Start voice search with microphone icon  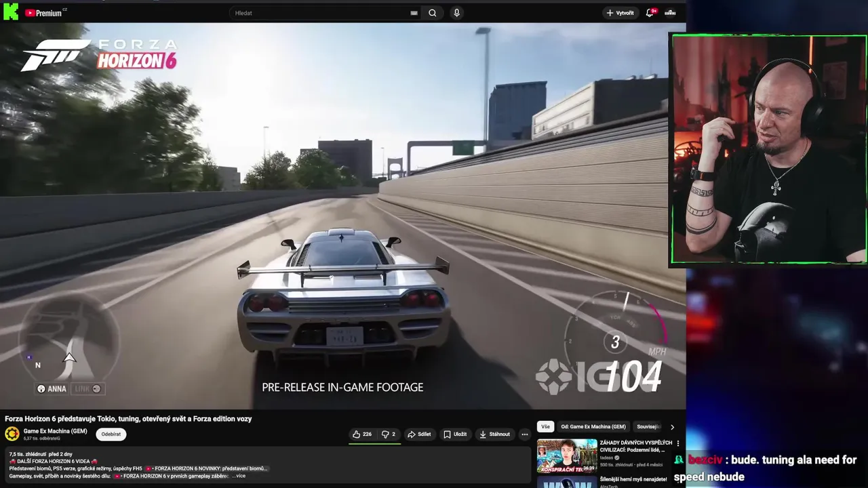pyautogui.click(x=456, y=13)
